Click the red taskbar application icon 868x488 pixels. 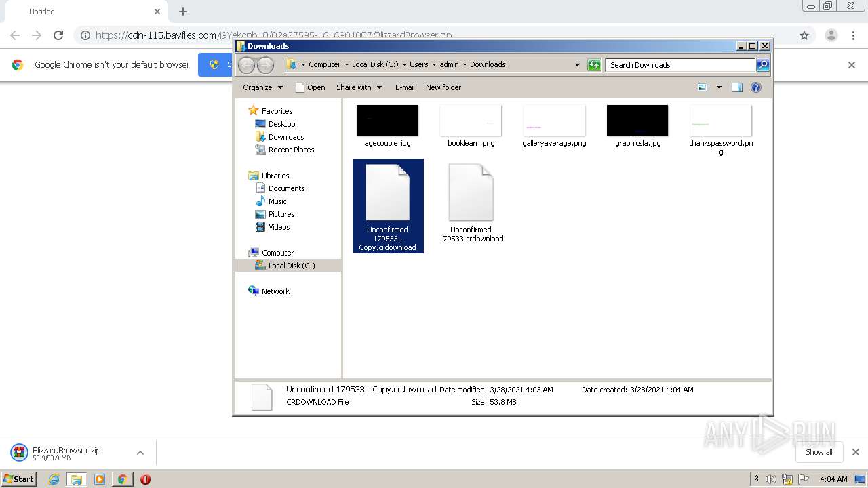click(x=145, y=479)
